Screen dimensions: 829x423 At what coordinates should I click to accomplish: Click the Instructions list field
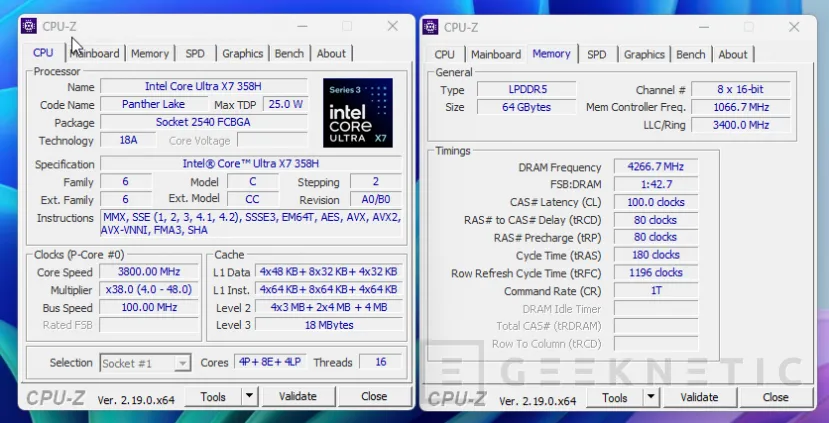tap(251, 224)
